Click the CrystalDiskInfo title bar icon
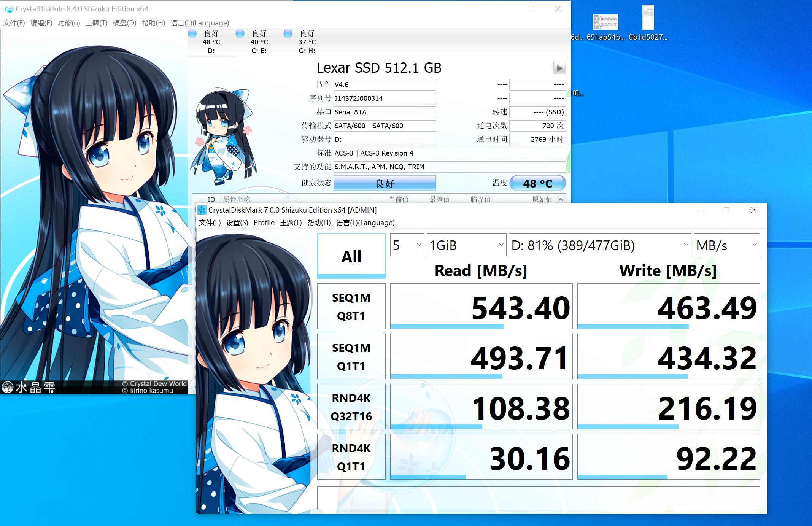This screenshot has height=526, width=812. tap(8, 9)
